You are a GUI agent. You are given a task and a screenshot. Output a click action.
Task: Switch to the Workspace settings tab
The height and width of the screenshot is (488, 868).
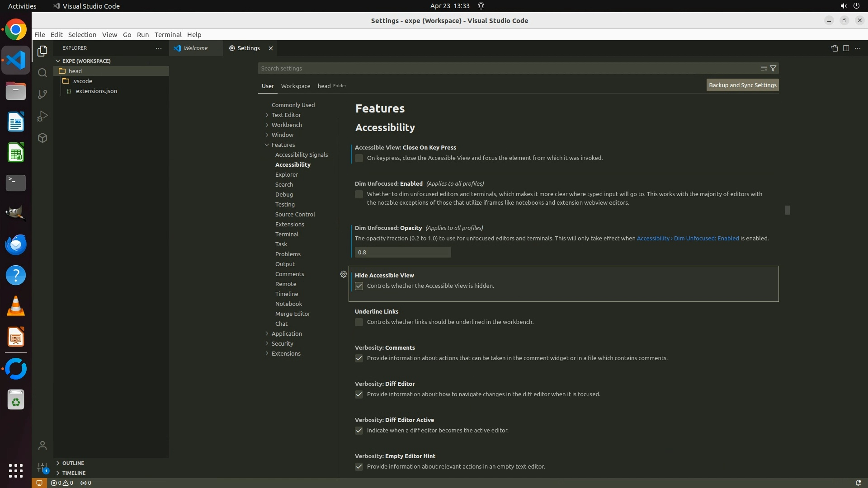(x=295, y=86)
